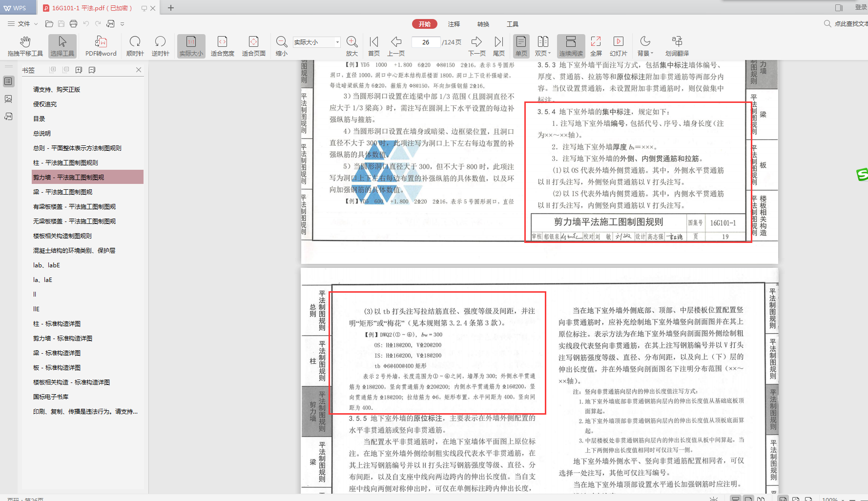This screenshot has width=868, height=501.
Task: Expand the arrow next to 文件
Action: pos(36,24)
